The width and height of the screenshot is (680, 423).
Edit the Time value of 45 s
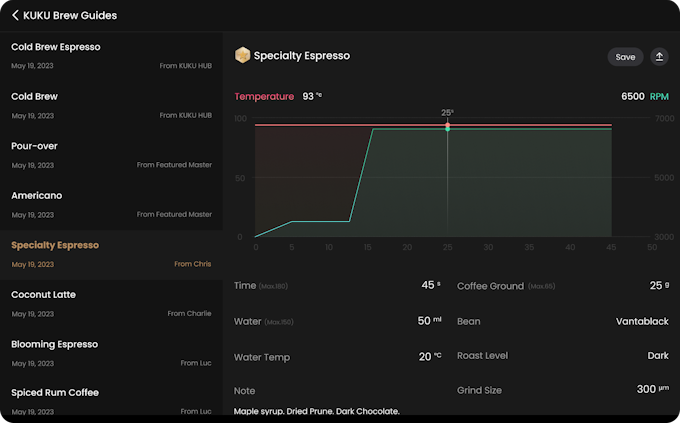click(431, 285)
